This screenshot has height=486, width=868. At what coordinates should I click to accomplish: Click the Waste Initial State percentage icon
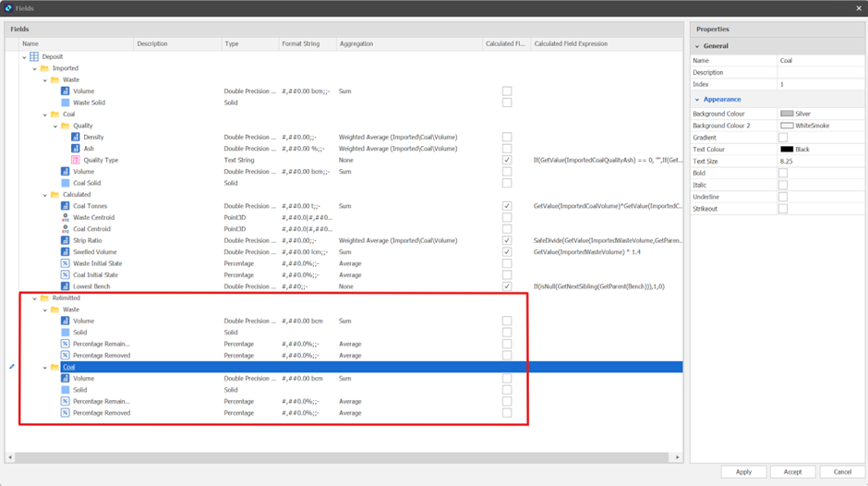66,263
